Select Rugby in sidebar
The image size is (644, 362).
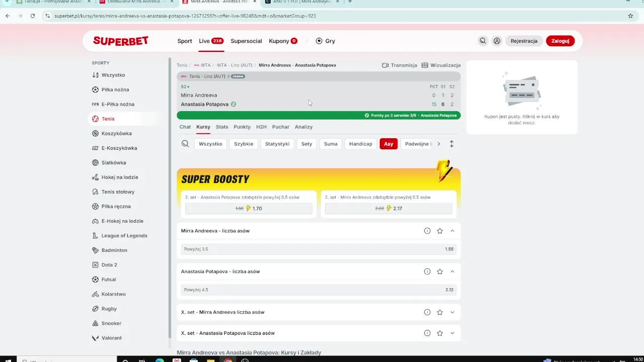tap(104, 308)
